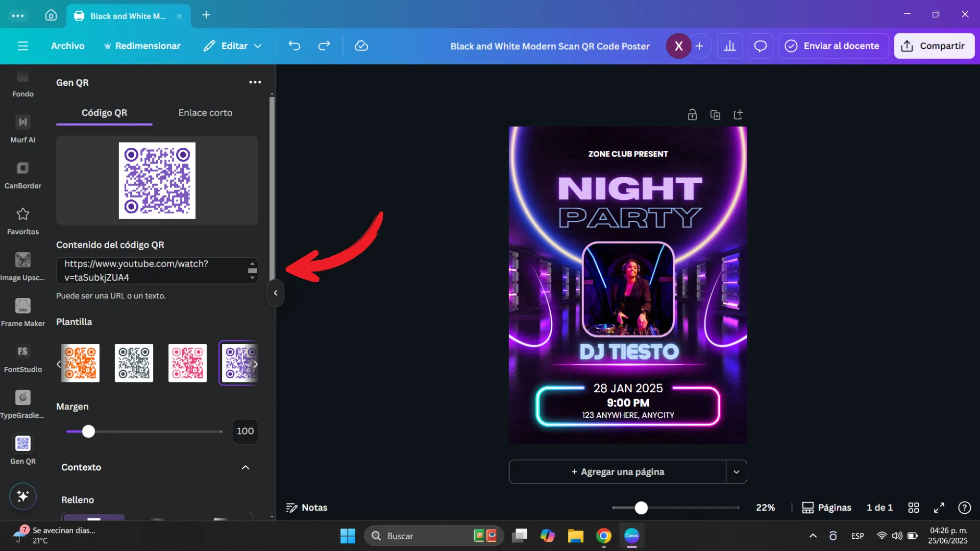Image resolution: width=980 pixels, height=551 pixels.
Task: Show next QR templates arrow
Action: click(256, 364)
